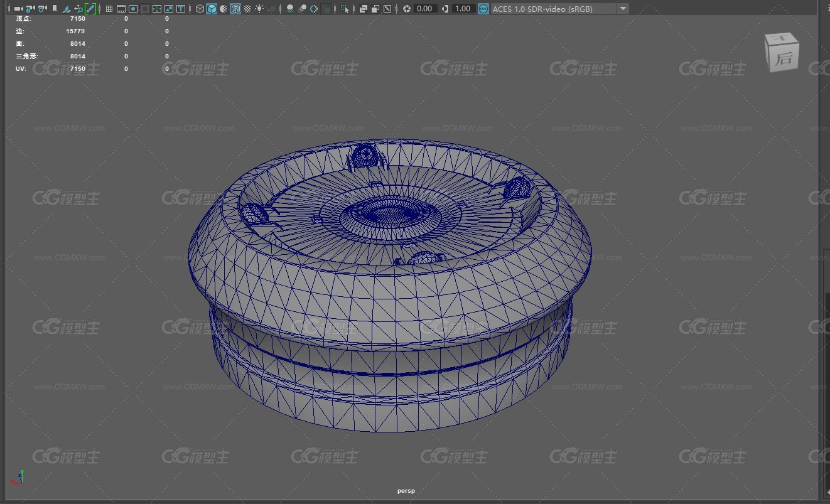Click the Gamma reset icon
This screenshot has height=504, width=830.
[445, 9]
